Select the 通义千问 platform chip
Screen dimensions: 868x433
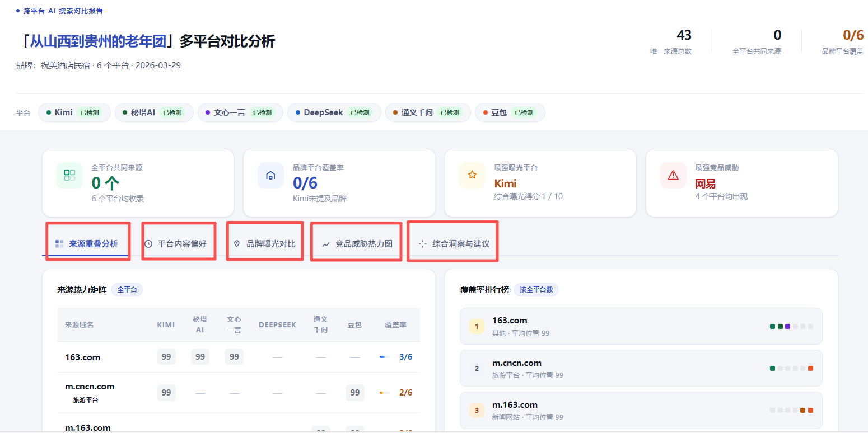point(428,112)
